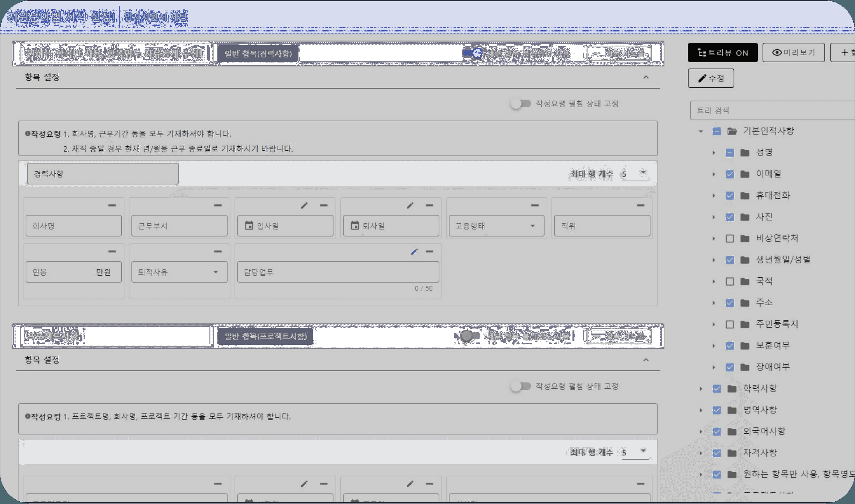Viewport: 855px width, 504px height.
Task: Remove the 근무부서 field with its minus icon
Action: [x=218, y=205]
